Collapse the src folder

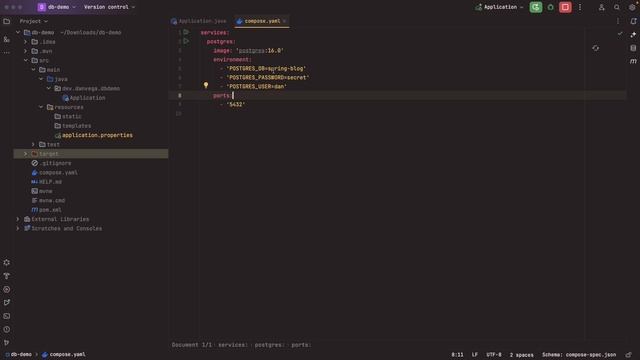pos(25,60)
